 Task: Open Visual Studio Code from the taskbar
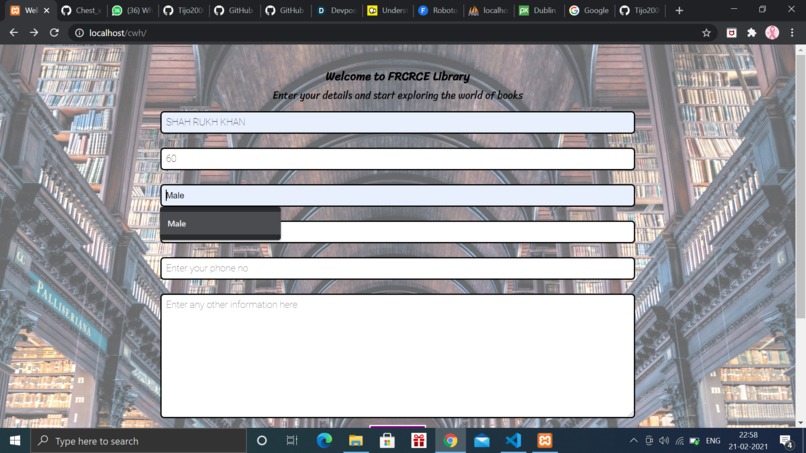pyautogui.click(x=513, y=441)
